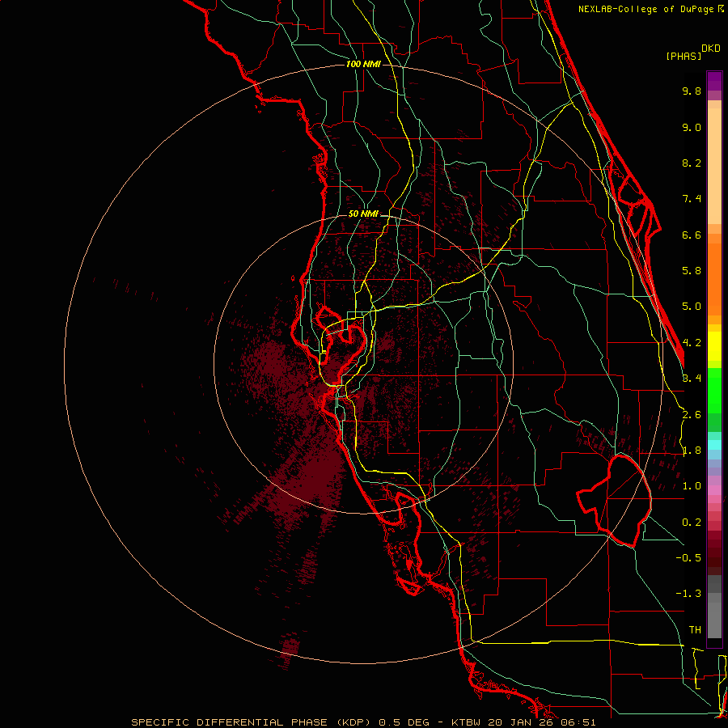728x728 pixels.
Task: Click the cyan segment of the color bar
Action: point(714,445)
